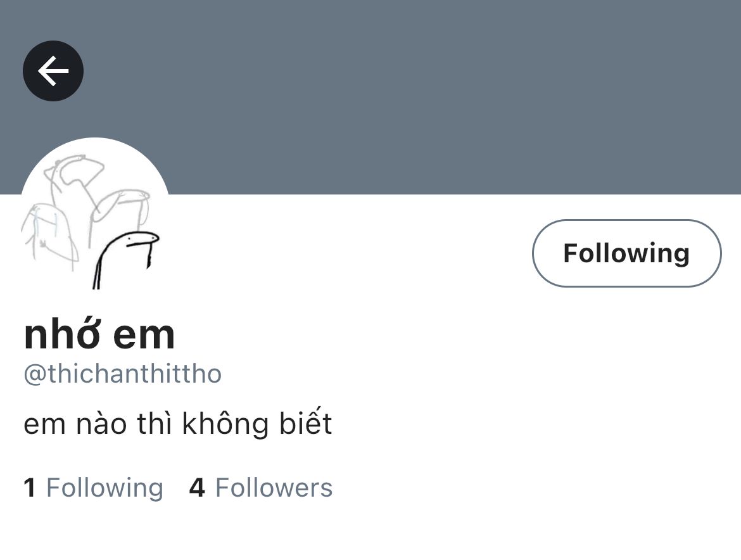Tap the black circular back button
741x560 pixels.
tap(53, 71)
